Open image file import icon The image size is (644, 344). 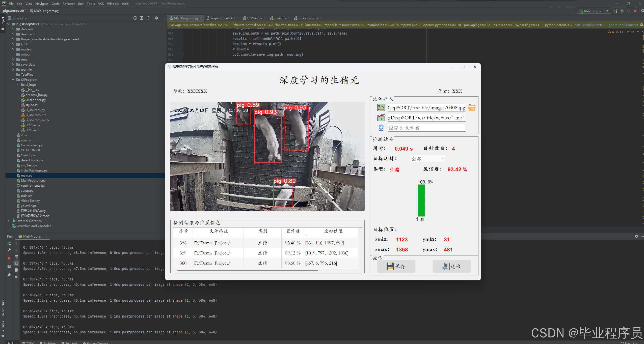[x=381, y=108]
